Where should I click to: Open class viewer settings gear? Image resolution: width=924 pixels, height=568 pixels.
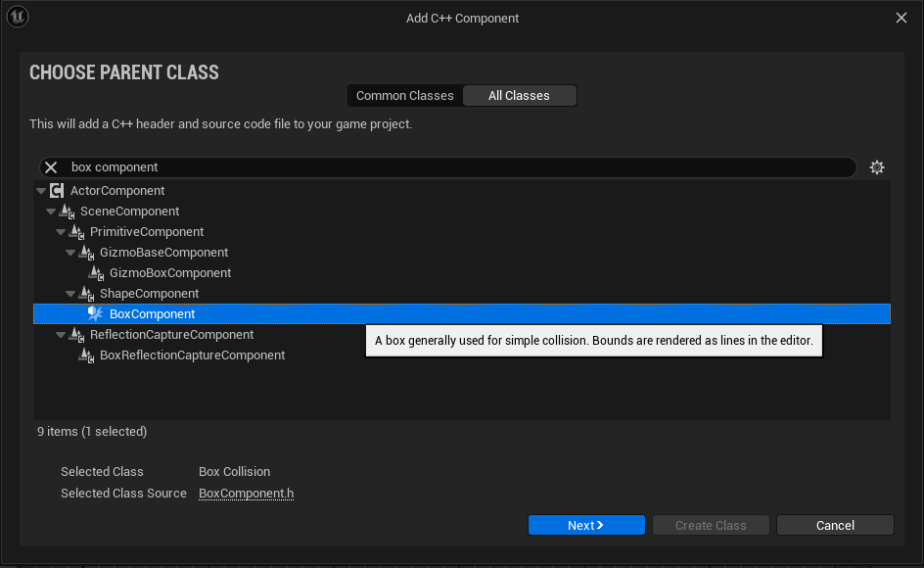(877, 167)
